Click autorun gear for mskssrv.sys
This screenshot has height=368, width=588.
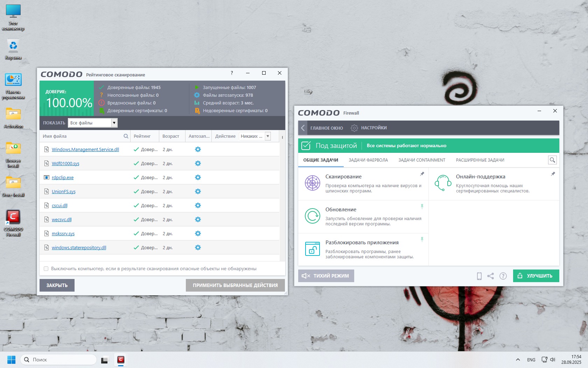[x=198, y=233]
